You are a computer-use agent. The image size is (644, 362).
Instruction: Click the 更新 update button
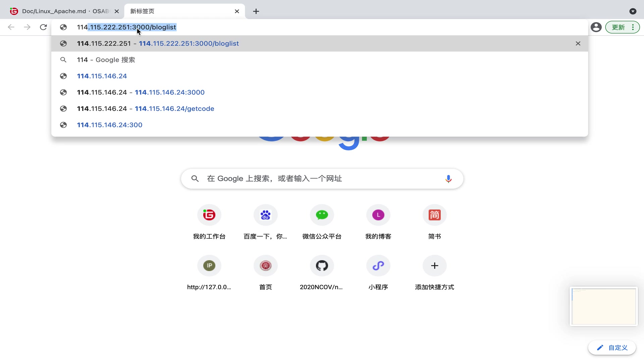click(x=618, y=27)
